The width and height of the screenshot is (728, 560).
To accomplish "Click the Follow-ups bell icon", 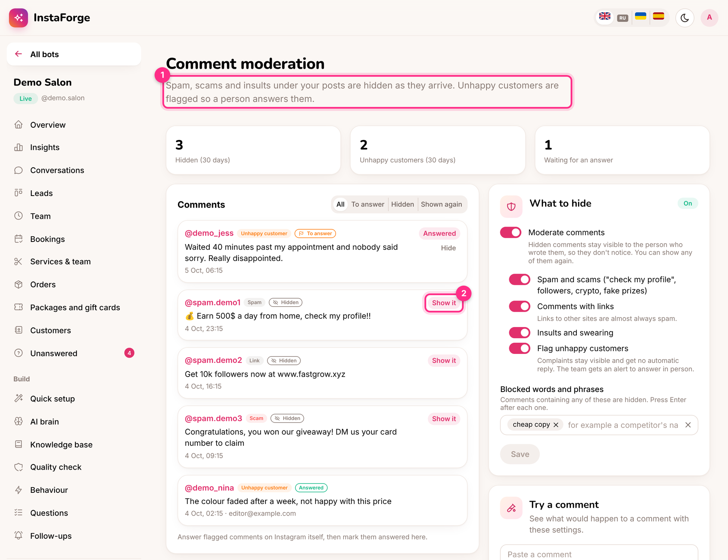I will click(x=19, y=535).
